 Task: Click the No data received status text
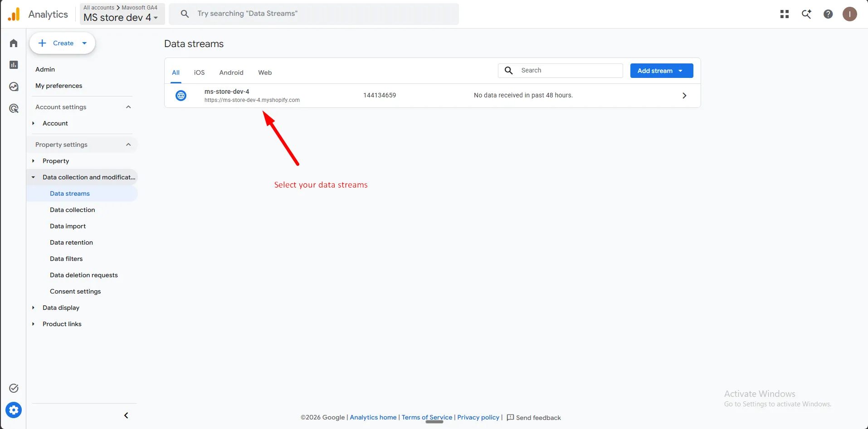[523, 95]
